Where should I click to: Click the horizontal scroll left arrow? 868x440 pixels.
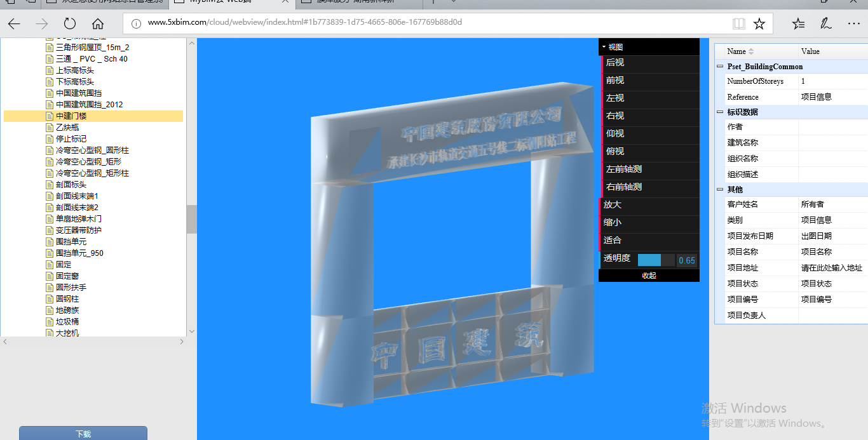5,342
